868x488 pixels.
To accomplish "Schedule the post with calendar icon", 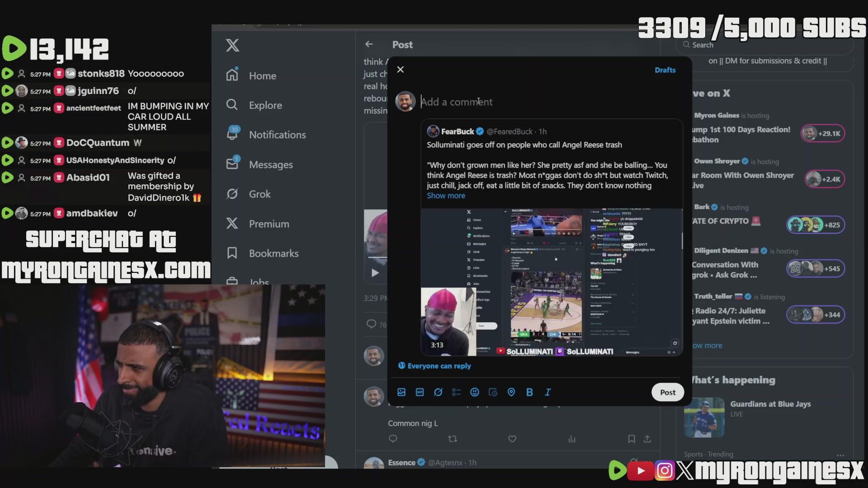I will click(493, 392).
